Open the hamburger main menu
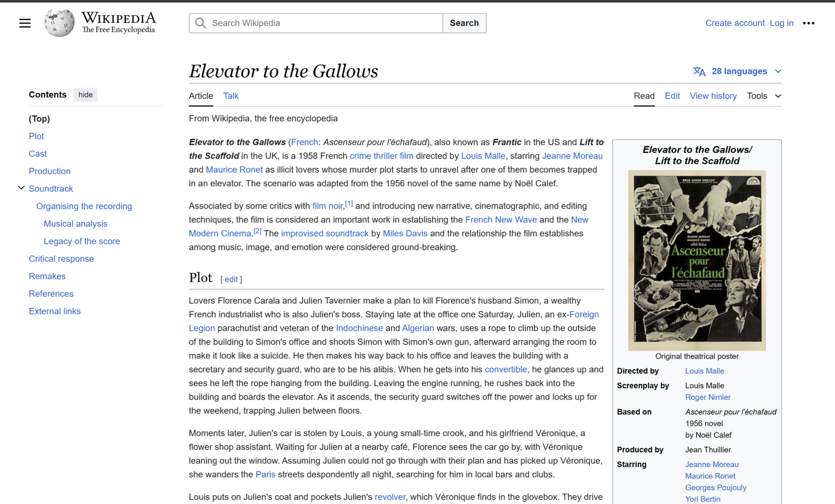 coord(25,23)
